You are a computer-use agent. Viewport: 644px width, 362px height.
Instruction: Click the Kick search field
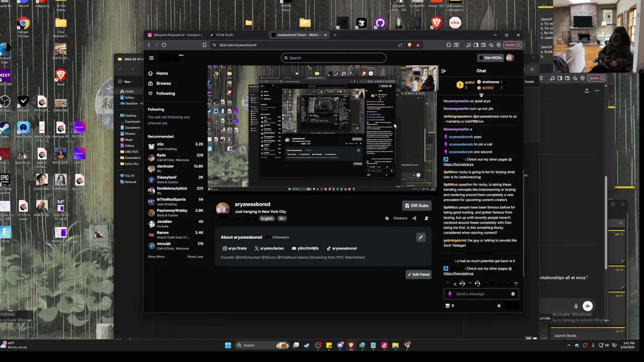click(334, 58)
